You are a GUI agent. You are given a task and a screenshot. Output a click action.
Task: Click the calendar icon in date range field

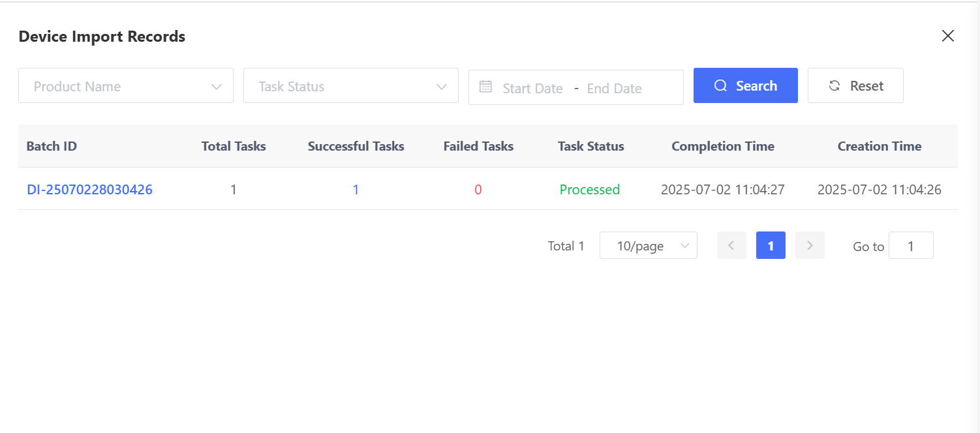pyautogui.click(x=485, y=87)
